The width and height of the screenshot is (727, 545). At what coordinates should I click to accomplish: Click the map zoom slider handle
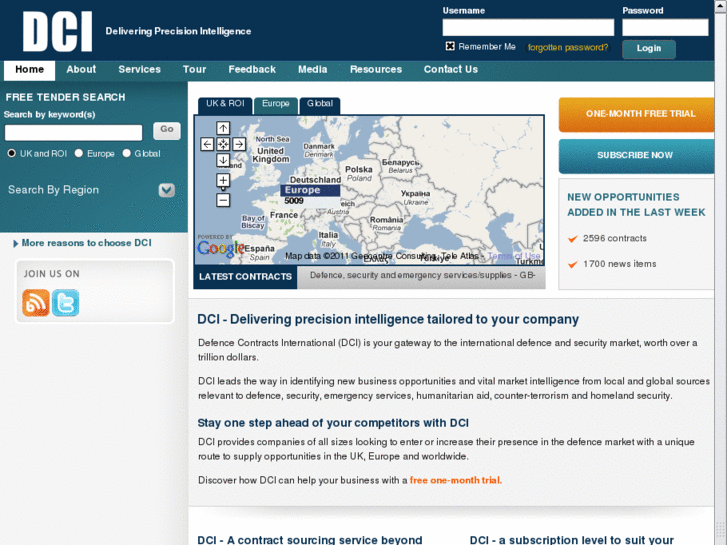223,189
